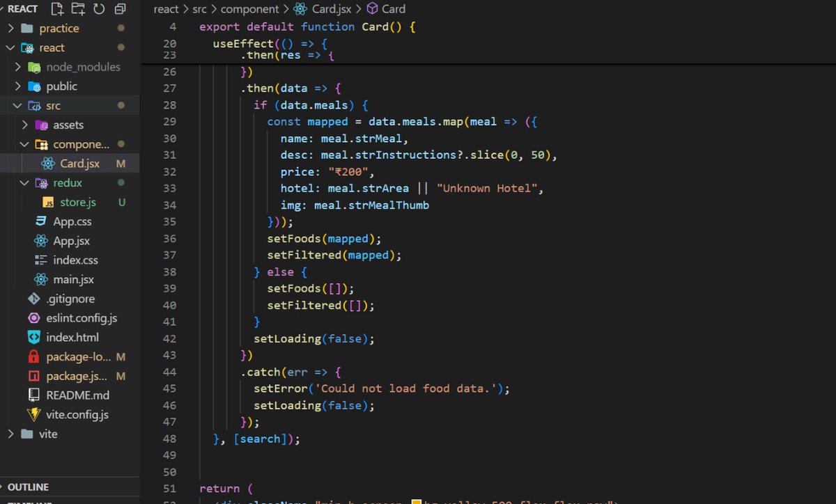This screenshot has width=836, height=504.
Task: Click the node_modules folder icon
Action: pyautogui.click(x=34, y=68)
